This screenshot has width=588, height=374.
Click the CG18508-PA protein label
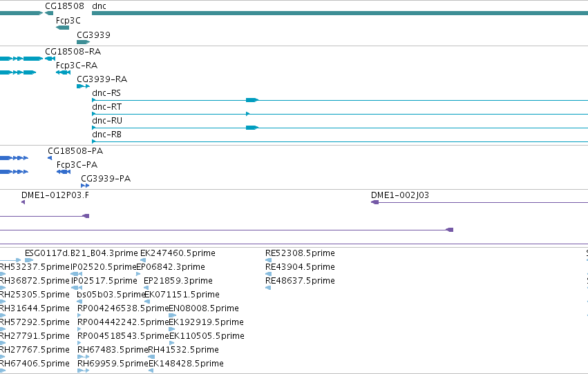(75, 151)
